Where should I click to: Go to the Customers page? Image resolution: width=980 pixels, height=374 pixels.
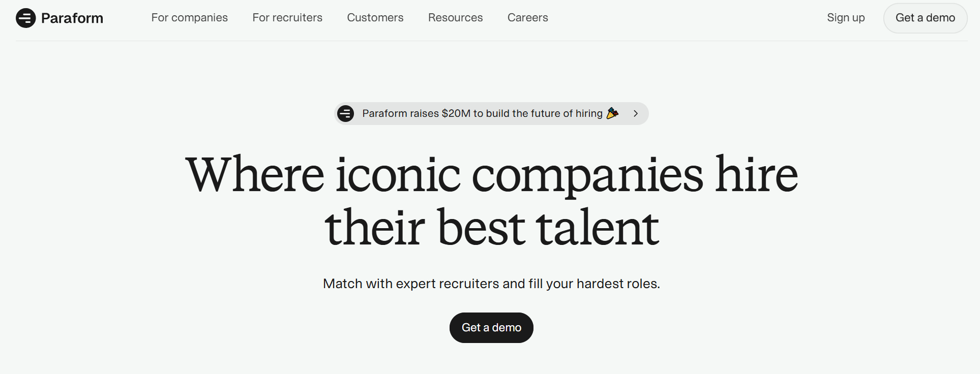click(x=375, y=18)
